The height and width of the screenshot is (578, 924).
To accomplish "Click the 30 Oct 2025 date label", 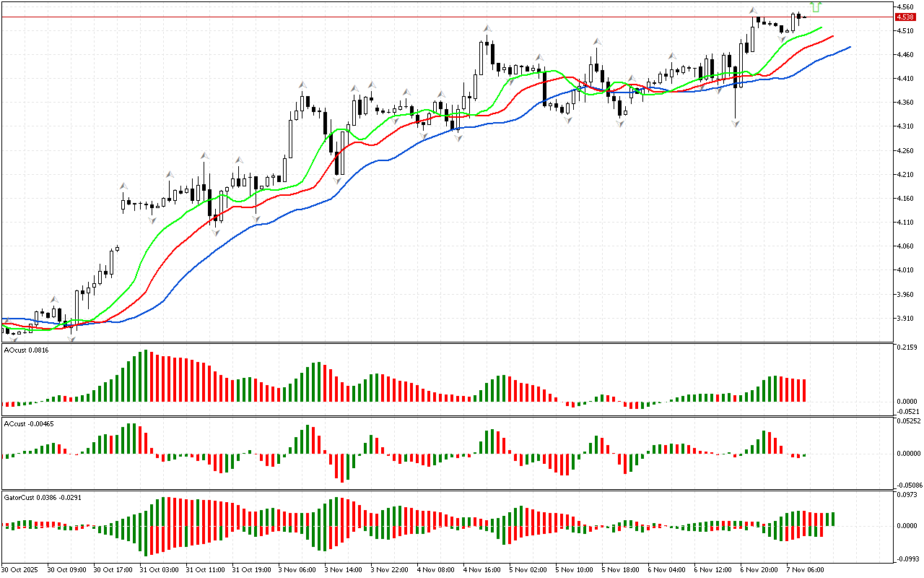I will click(x=19, y=569).
